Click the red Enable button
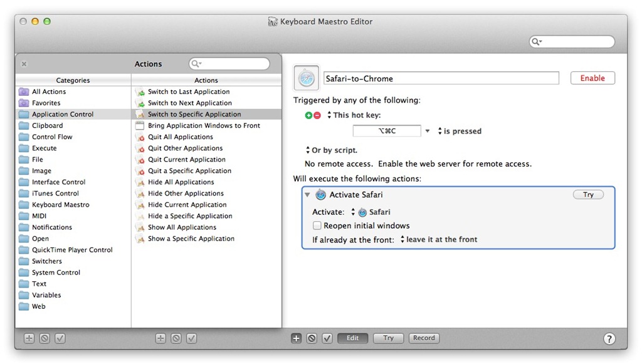 [592, 78]
